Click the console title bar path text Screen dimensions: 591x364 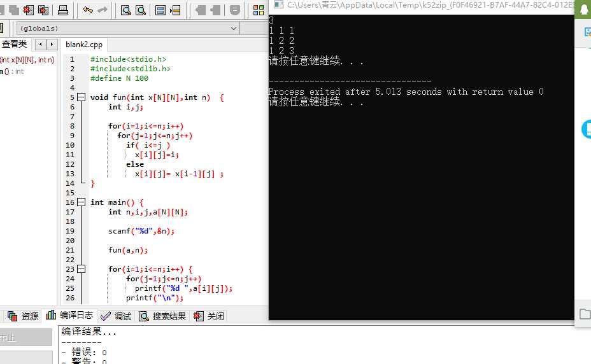431,4
